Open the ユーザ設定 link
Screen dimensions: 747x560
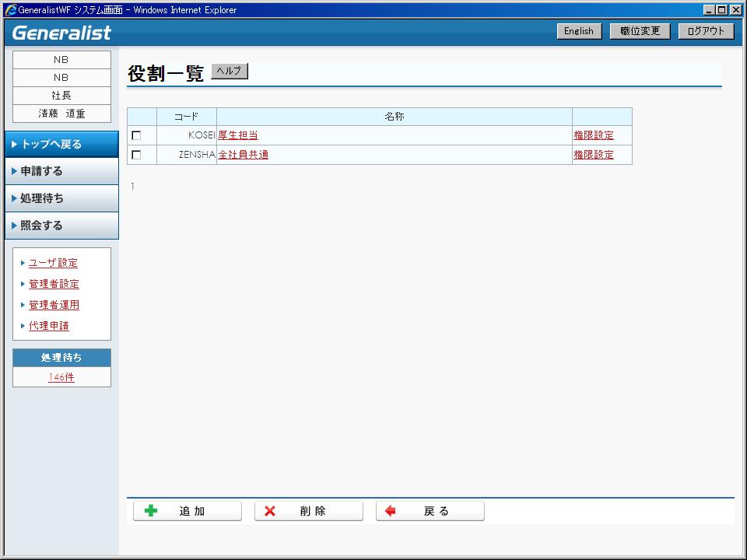coord(53,263)
